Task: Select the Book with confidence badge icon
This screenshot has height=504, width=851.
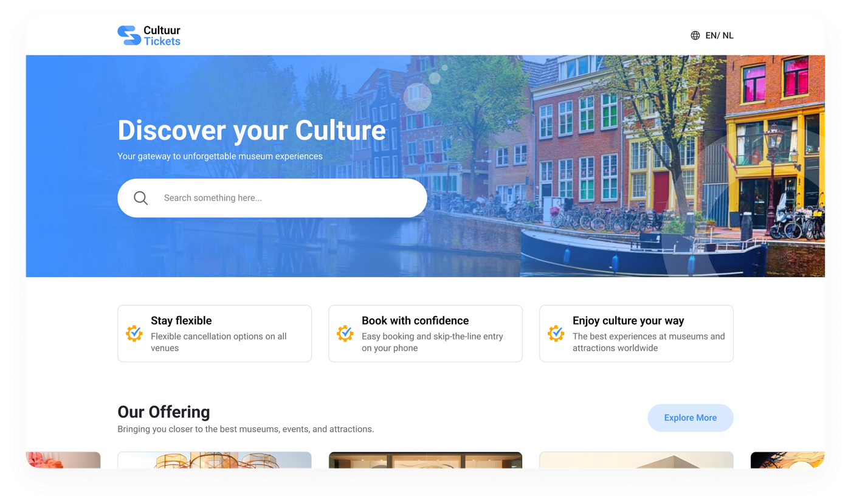Action: 345,333
